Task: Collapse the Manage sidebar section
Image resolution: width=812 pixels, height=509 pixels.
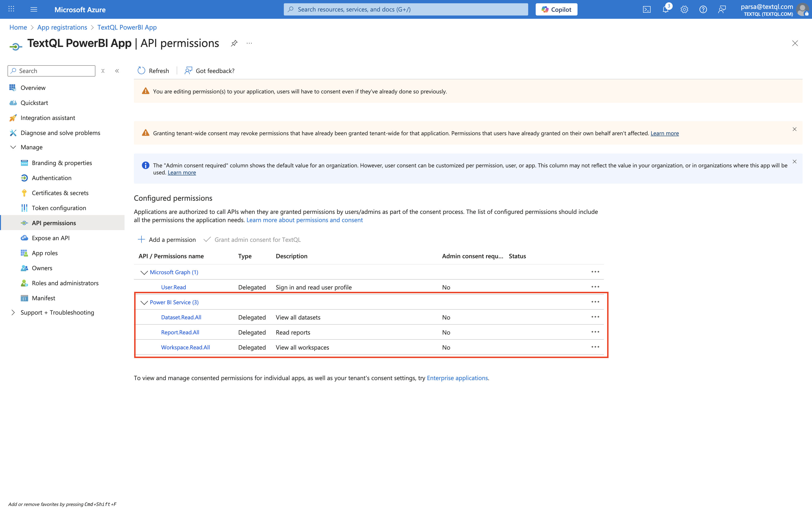Action: point(13,147)
